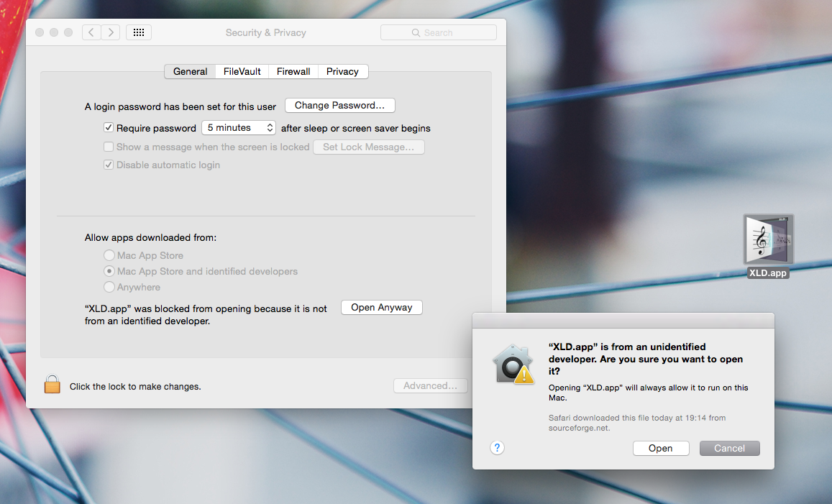This screenshot has height=504, width=832.
Task: Go back with the left chevron button
Action: [x=91, y=32]
